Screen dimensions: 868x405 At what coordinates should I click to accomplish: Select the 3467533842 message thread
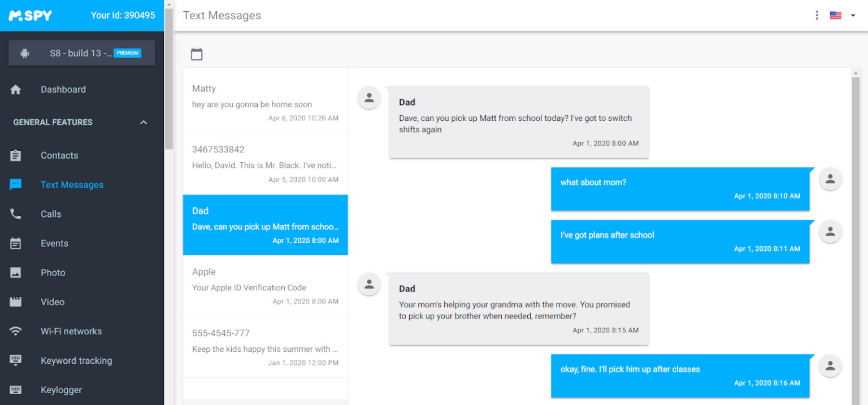click(265, 164)
